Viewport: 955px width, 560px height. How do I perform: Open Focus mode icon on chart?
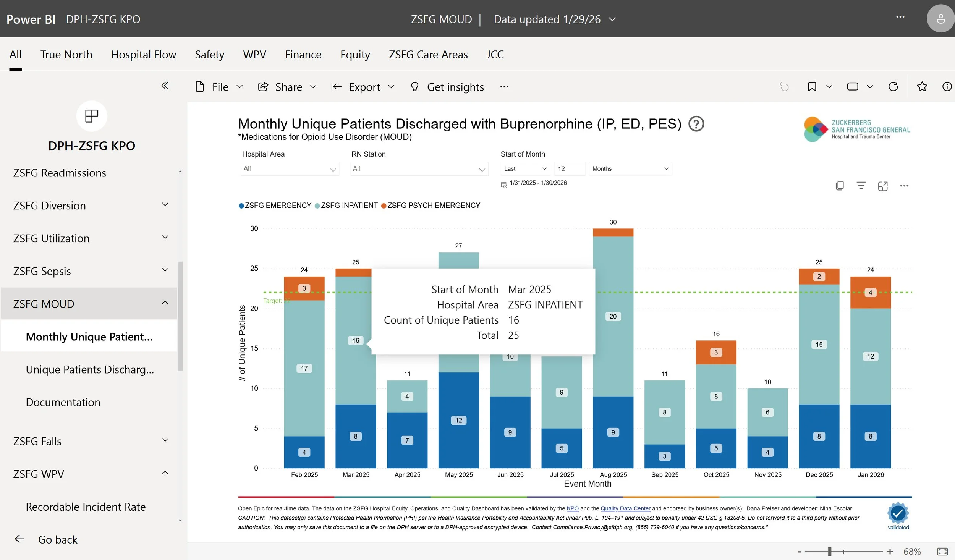point(882,186)
